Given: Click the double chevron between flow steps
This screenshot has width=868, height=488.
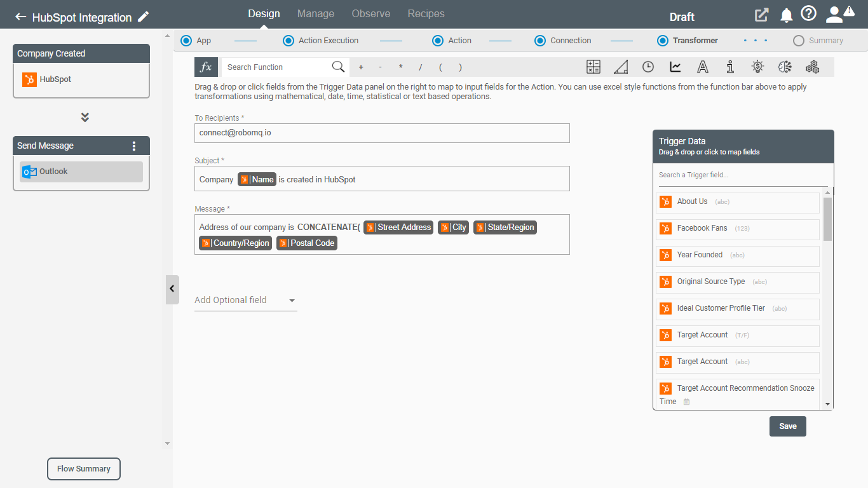Looking at the screenshot, I should point(85,117).
